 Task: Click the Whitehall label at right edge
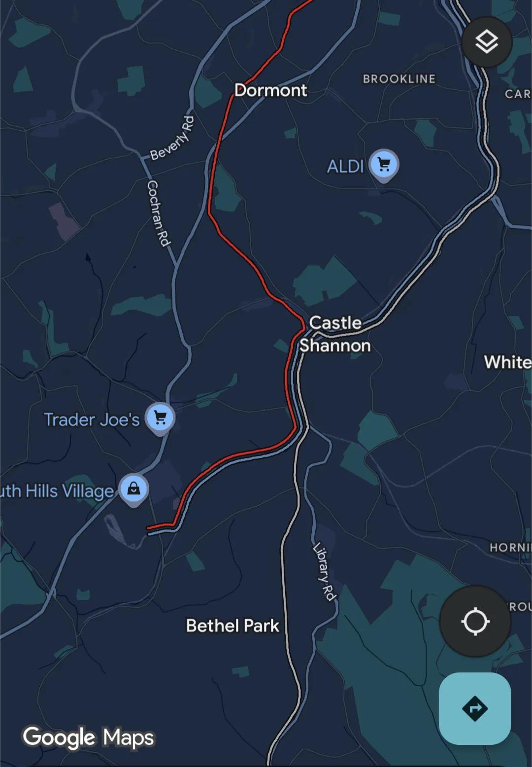point(508,362)
